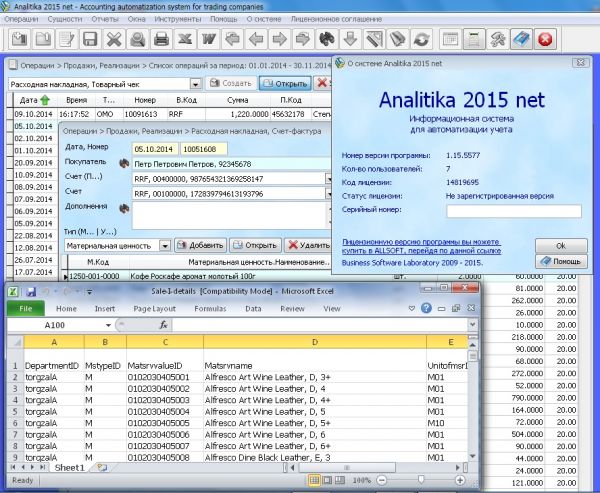The height and width of the screenshot is (493, 600).
Task: Click the Дата column header in operations list
Action: [x=35, y=100]
